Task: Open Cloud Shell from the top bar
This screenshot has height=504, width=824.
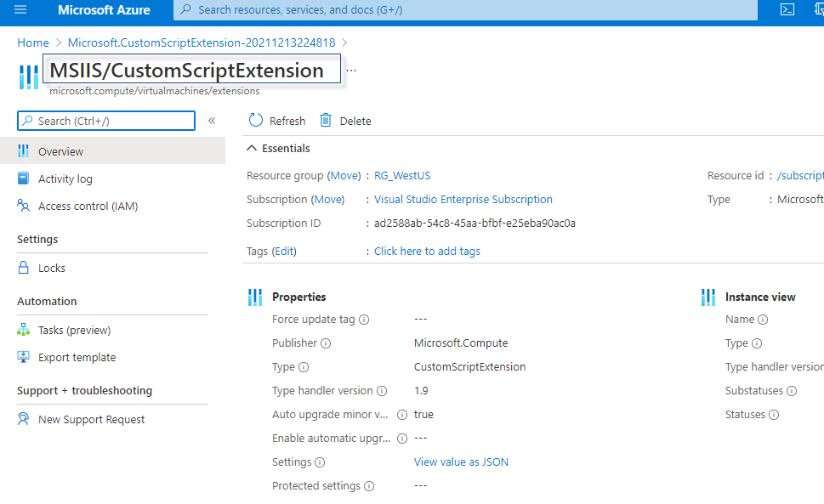Action: pyautogui.click(x=787, y=9)
